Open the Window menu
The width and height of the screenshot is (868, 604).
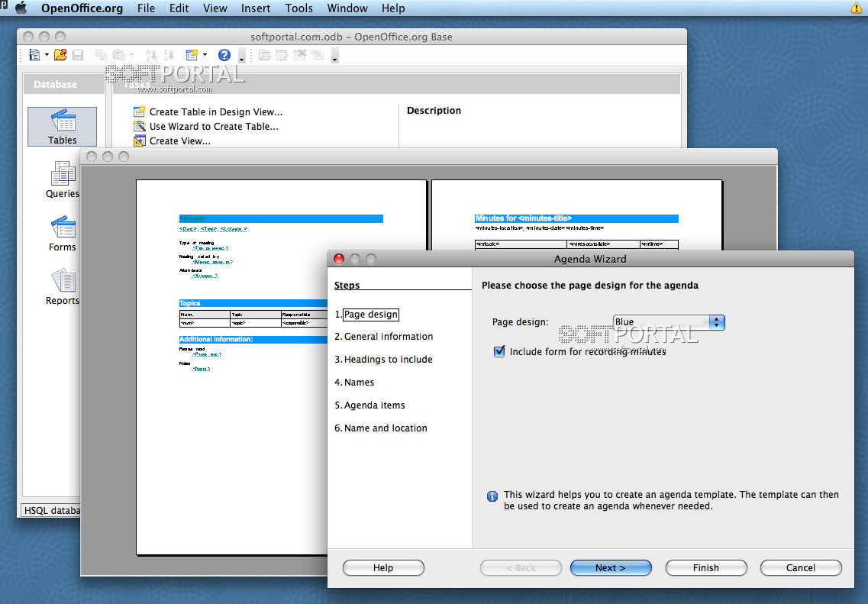coord(347,8)
